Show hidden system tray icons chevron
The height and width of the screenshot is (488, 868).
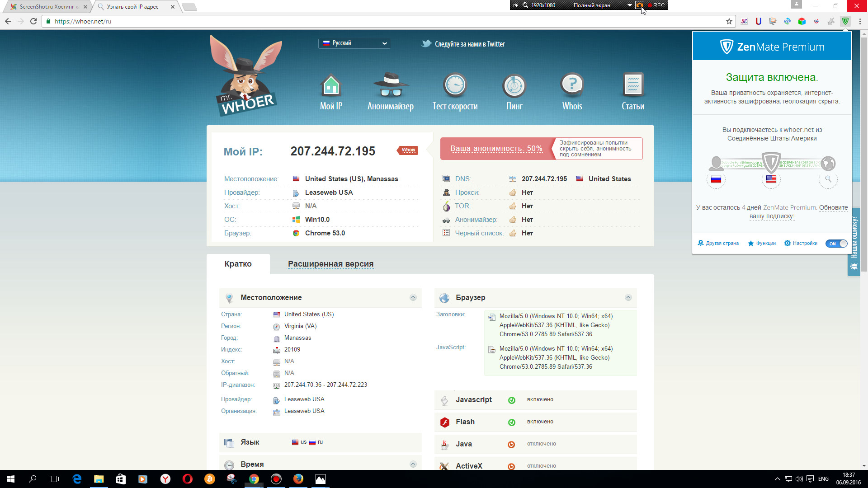[777, 479]
